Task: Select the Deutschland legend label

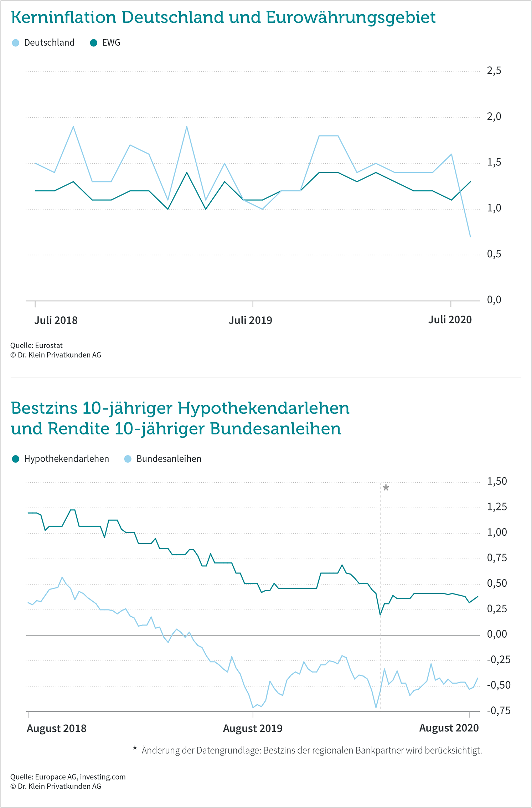Action: (x=49, y=43)
